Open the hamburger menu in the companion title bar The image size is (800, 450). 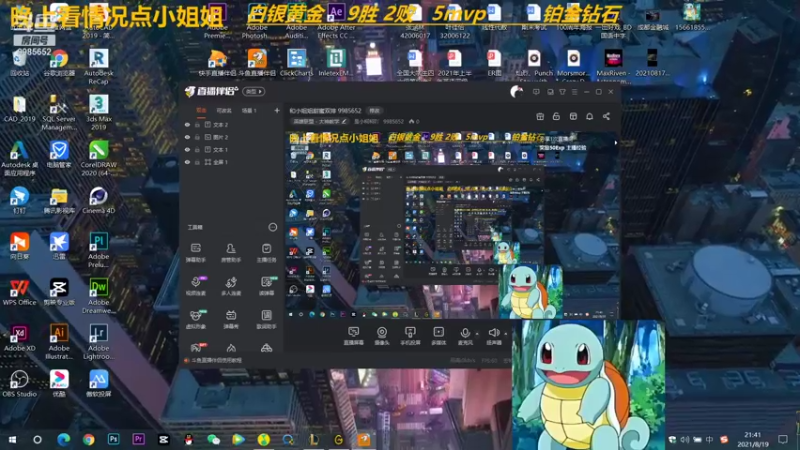pos(574,92)
